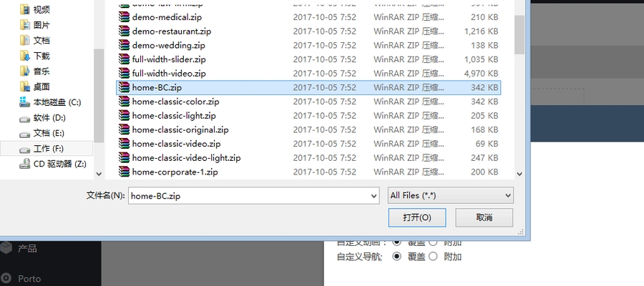Viewport: 644px width, 286px height.
Task: Select 工作 (F:) in navigation tree
Action: pos(47,149)
